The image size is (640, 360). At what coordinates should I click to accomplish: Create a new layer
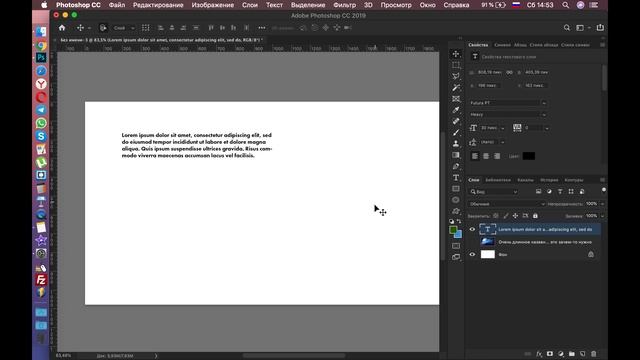tap(583, 354)
